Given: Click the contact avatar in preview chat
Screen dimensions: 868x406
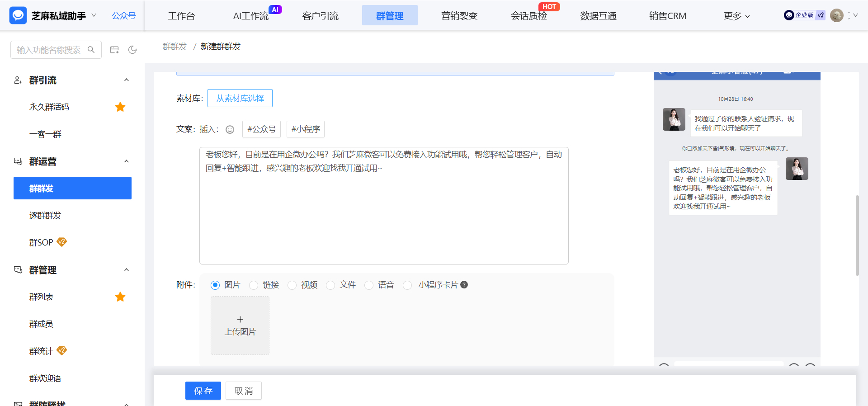Looking at the screenshot, I should [x=674, y=119].
